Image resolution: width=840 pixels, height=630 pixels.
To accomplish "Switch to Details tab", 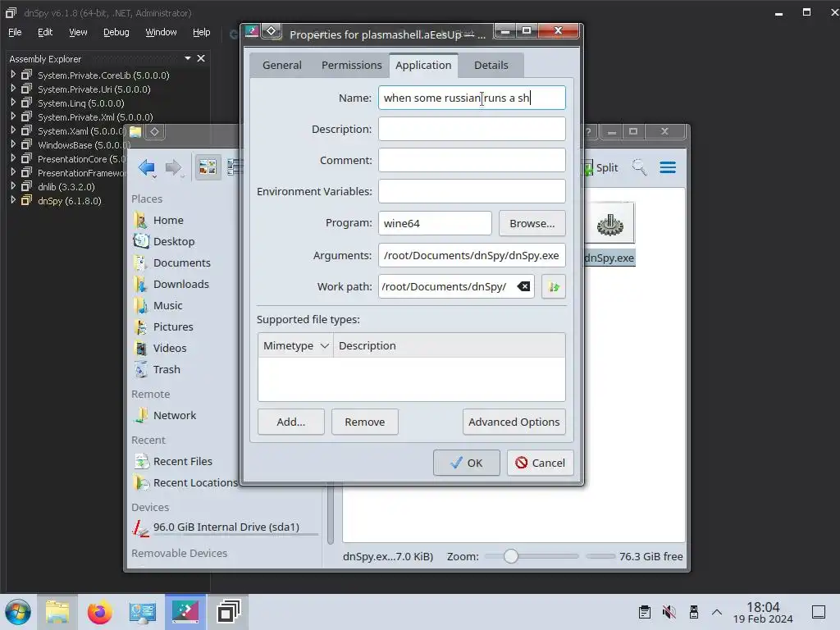I will click(x=491, y=66).
